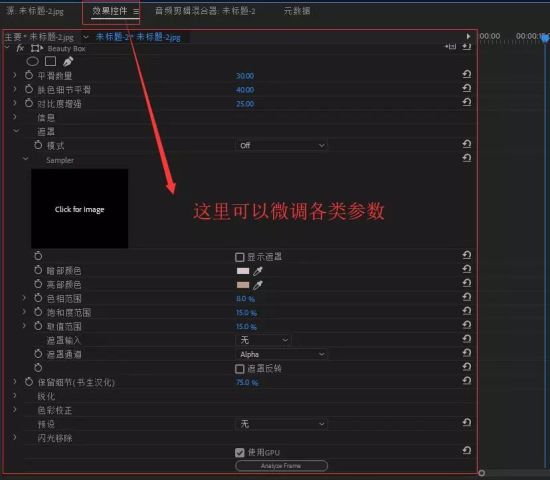Reset the 遮罩通道 parameter
The width and height of the screenshot is (550, 480).
[x=467, y=353]
